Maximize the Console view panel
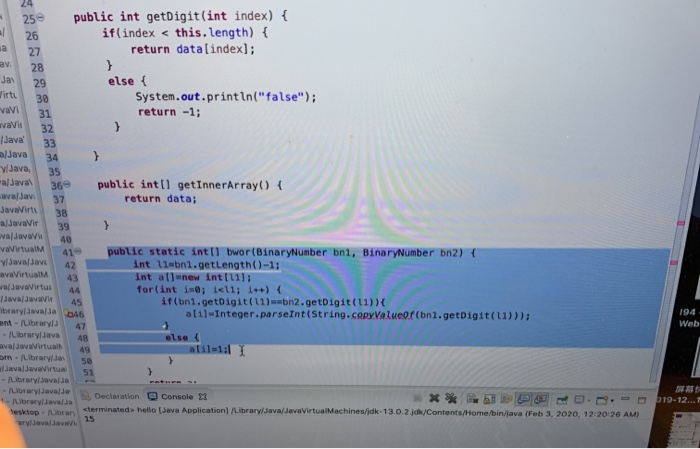This screenshot has height=449, width=700. (x=642, y=400)
